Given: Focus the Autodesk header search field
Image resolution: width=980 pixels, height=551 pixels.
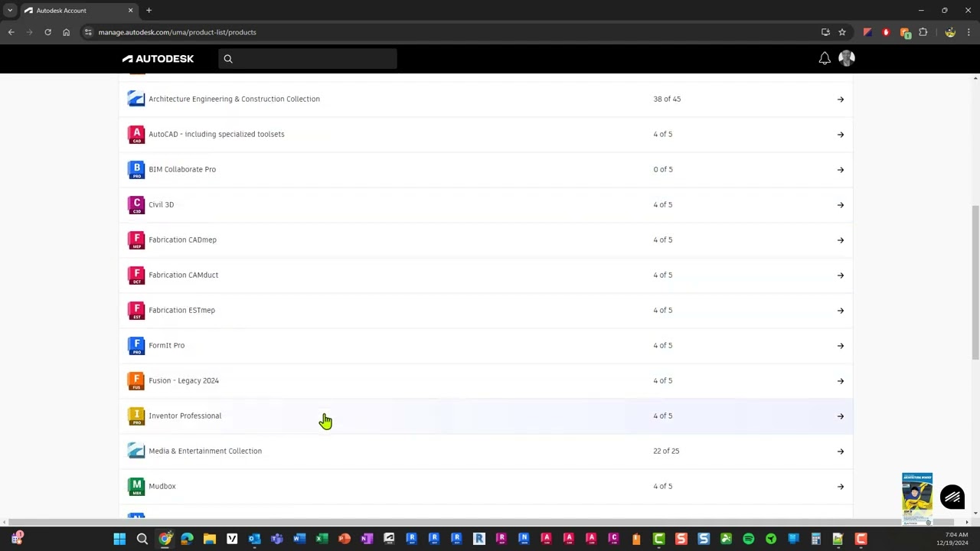Looking at the screenshot, I should pyautogui.click(x=308, y=58).
